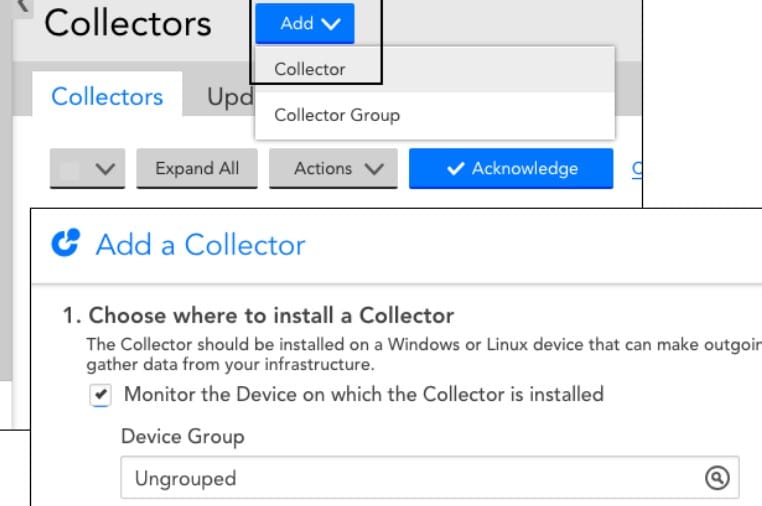The height and width of the screenshot is (506, 762).
Task: Follow the cut-off link right of Acknowledge
Action: click(x=637, y=169)
